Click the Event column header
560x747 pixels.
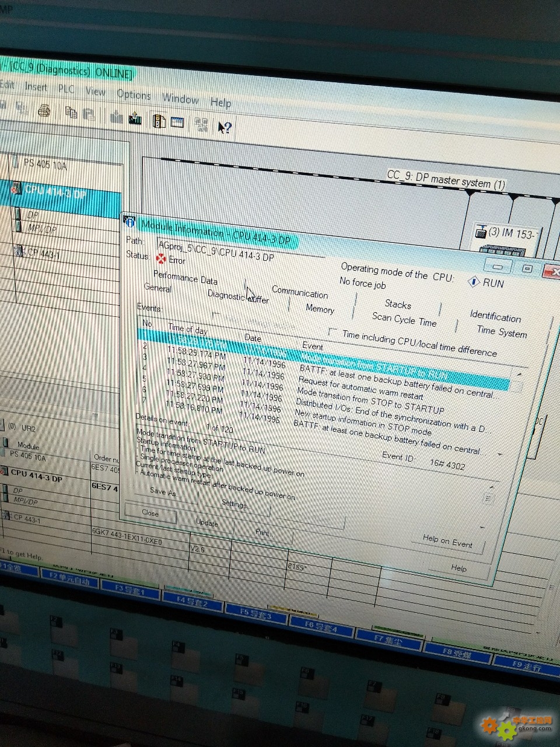pos(313,346)
